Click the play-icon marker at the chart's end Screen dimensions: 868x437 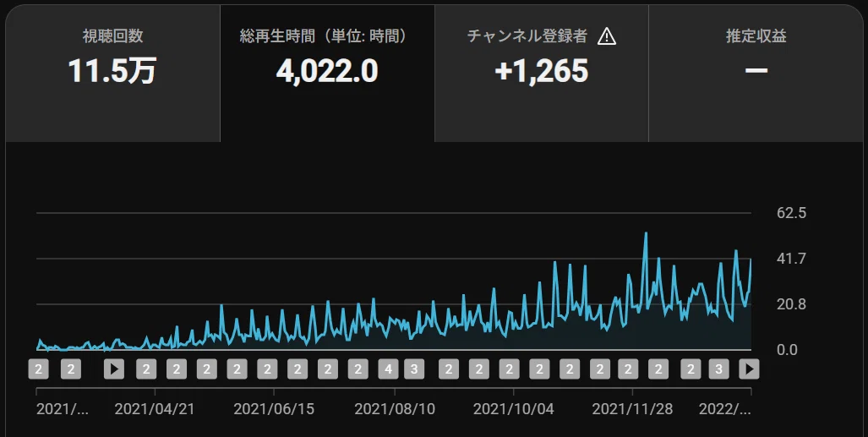[x=749, y=369]
